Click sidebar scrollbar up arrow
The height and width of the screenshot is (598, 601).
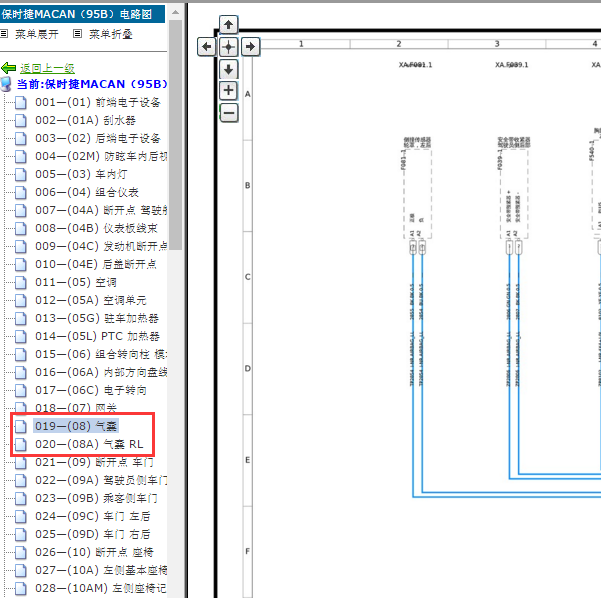click(x=175, y=12)
